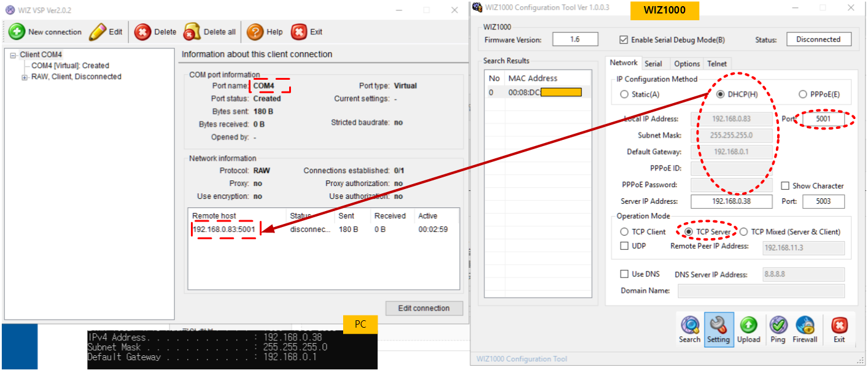The image size is (868, 370).
Task: Choose TCP Server operation mode
Action: 689,232
